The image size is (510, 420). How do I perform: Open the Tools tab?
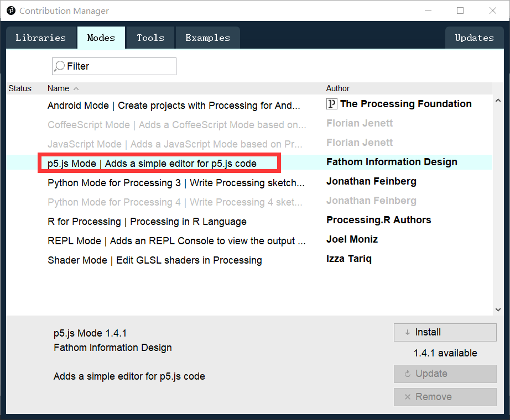click(150, 38)
